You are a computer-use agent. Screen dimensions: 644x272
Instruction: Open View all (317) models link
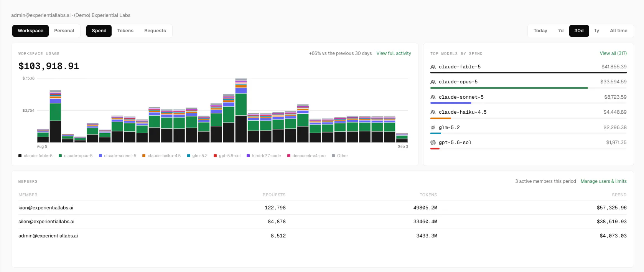[x=613, y=53]
